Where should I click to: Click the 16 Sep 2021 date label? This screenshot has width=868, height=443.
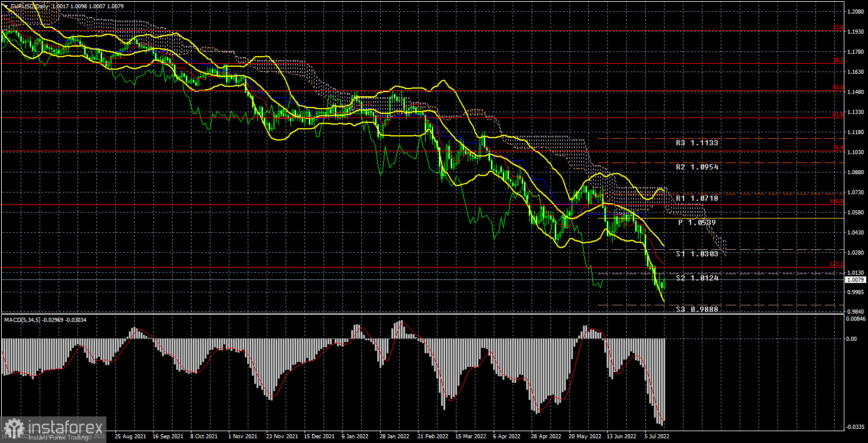pos(167,437)
